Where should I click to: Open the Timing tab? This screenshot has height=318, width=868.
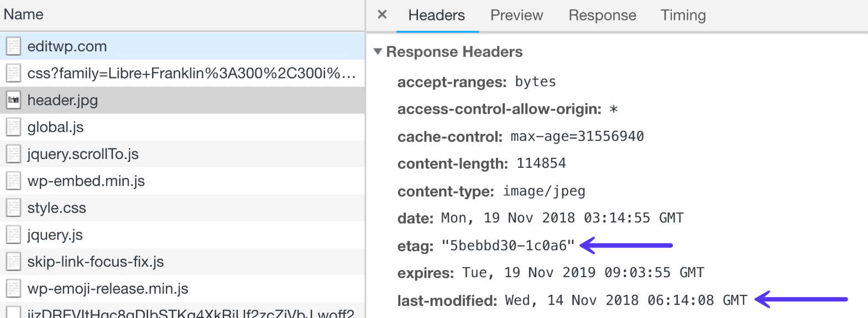tap(682, 15)
